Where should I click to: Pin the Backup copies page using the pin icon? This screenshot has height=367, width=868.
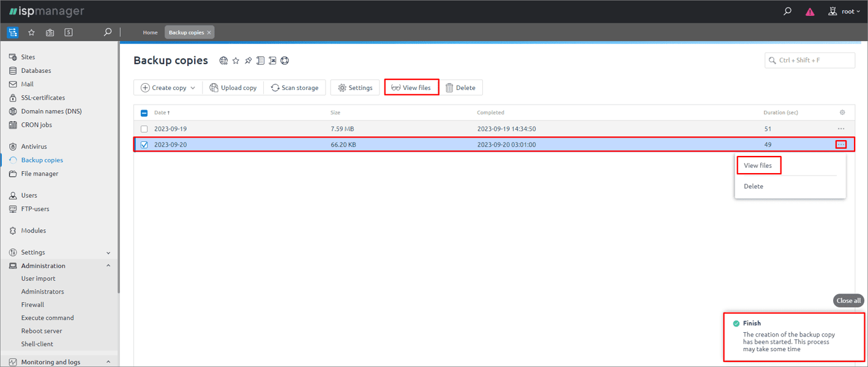coord(248,61)
